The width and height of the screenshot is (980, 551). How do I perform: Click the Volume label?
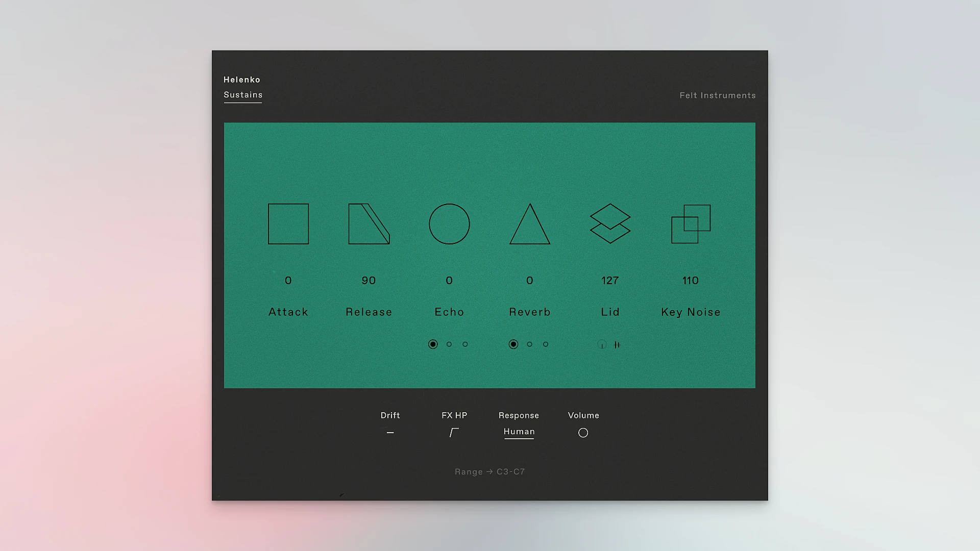[x=583, y=415]
